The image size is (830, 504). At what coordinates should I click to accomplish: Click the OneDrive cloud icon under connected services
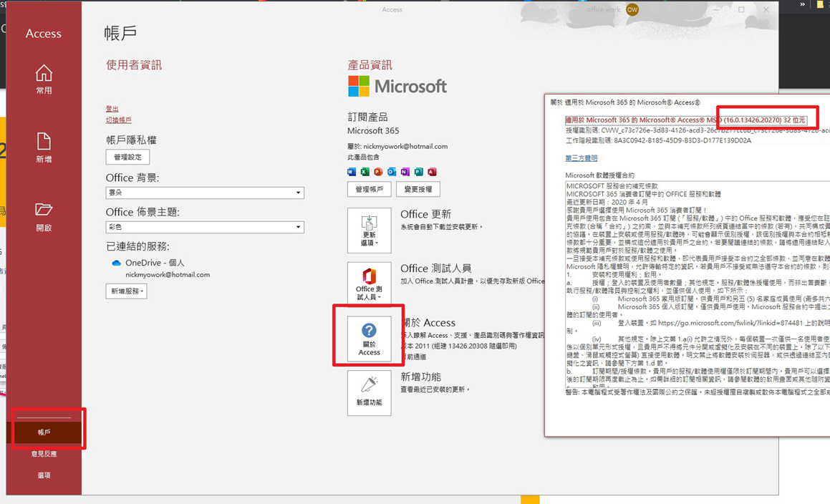117,263
